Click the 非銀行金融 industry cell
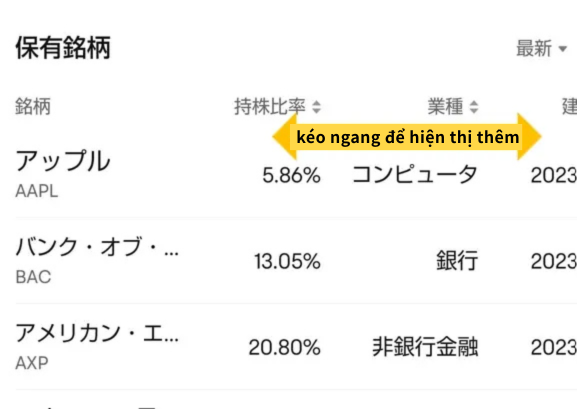 pyautogui.click(x=425, y=347)
